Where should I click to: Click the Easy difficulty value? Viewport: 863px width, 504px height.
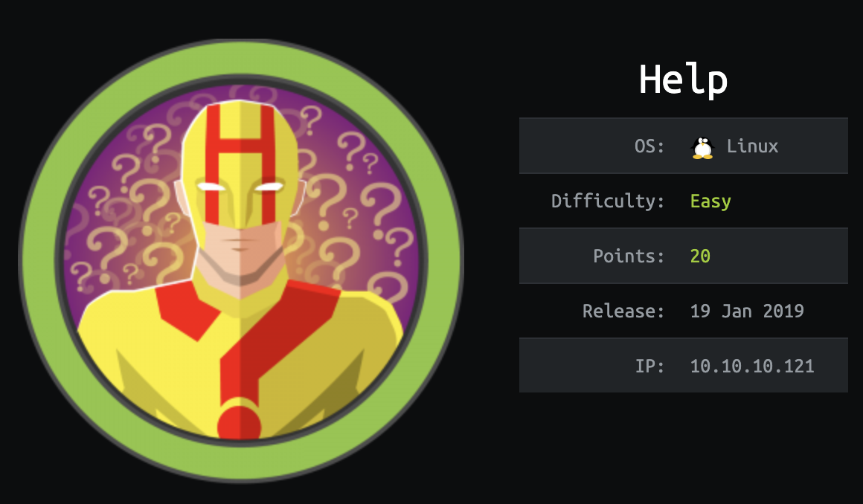pos(710,201)
